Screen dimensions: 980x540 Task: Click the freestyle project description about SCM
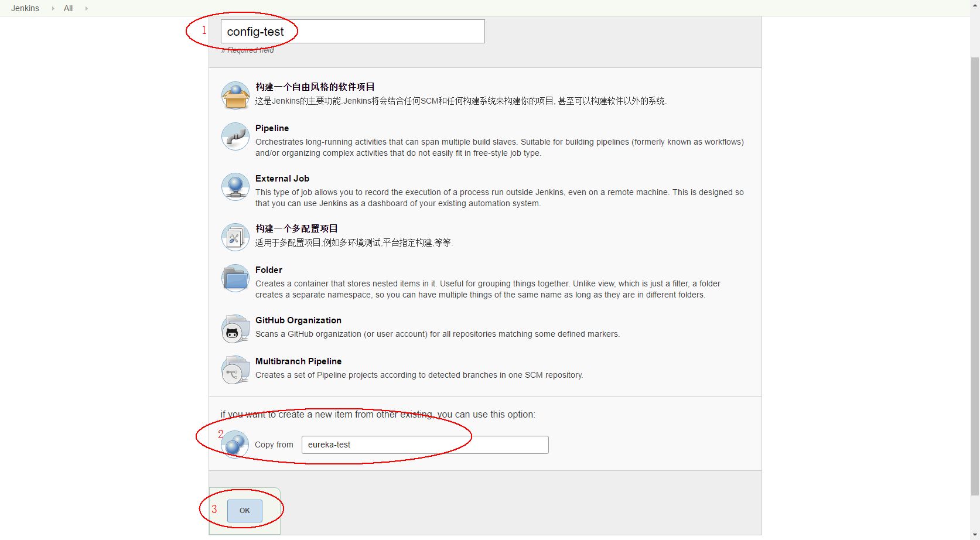pyautogui.click(x=461, y=101)
